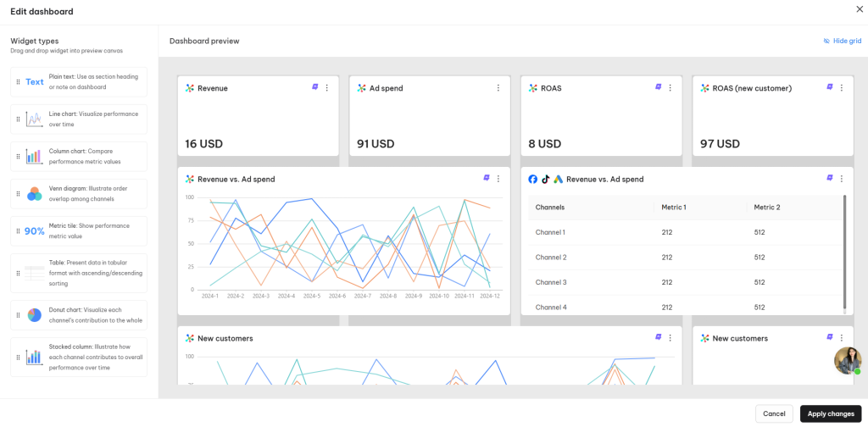This screenshot has width=868, height=427.
Task: Click the Google Ads icon in table header
Action: [558, 180]
